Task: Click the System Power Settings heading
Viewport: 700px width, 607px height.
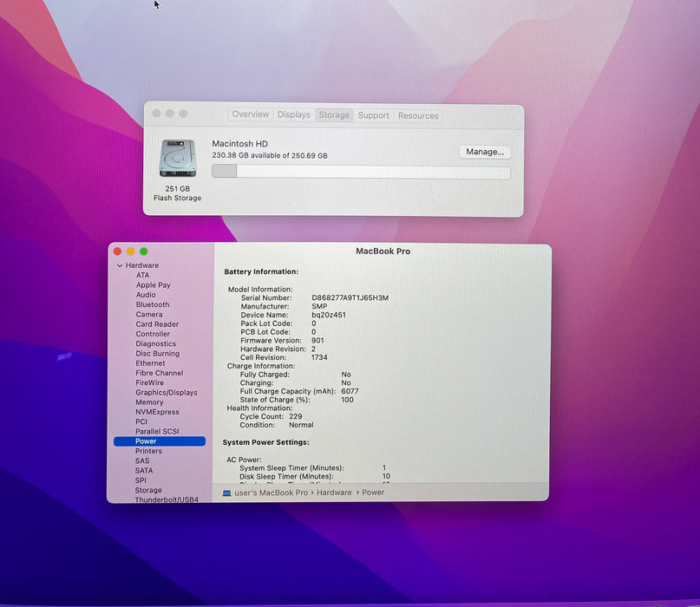Action: point(266,442)
